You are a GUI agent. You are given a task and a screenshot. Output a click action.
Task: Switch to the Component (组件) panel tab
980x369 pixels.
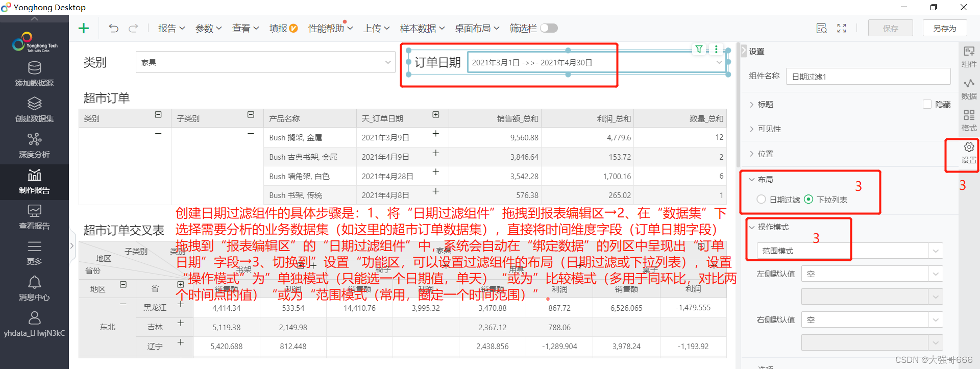[969, 57]
